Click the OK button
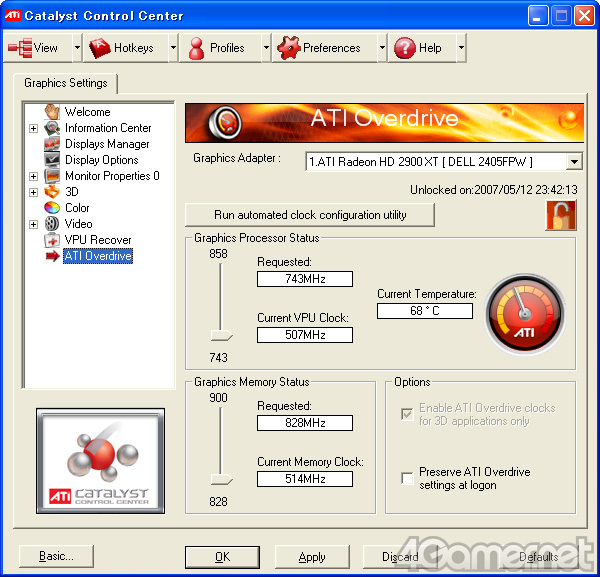600x577 pixels. tap(222, 557)
